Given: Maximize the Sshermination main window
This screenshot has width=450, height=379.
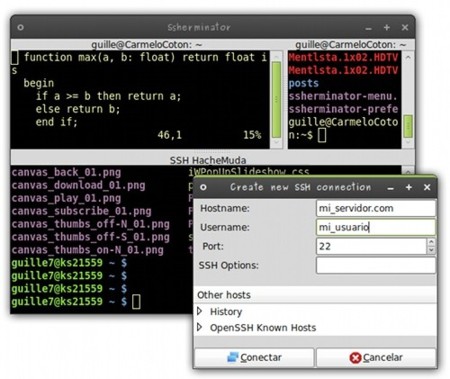Looking at the screenshot, I should (387, 27).
